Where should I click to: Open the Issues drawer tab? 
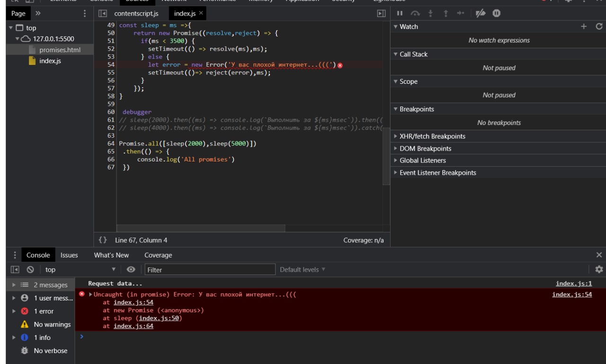click(x=69, y=255)
